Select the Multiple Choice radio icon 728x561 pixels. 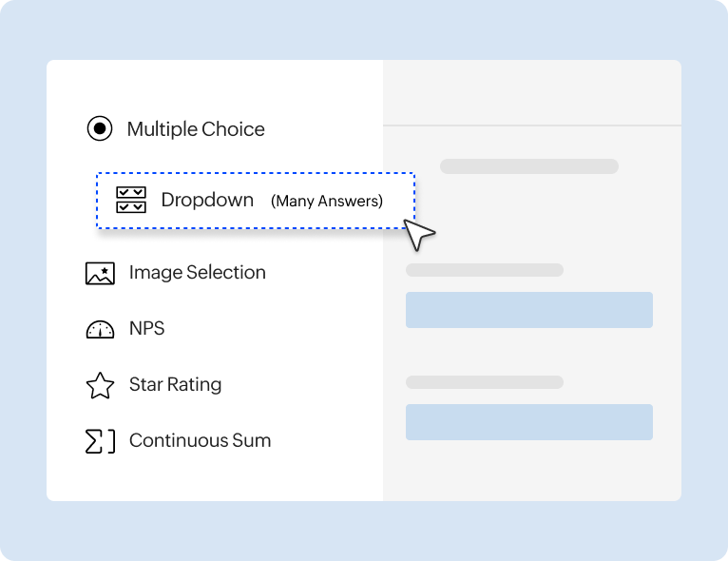[x=100, y=128]
